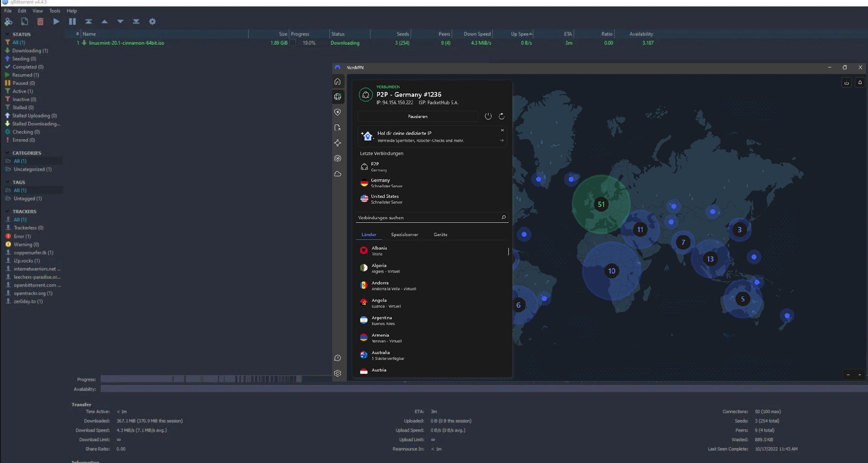Disconnect VPN using power icon
Screen dimensions: 868x463
tap(488, 116)
